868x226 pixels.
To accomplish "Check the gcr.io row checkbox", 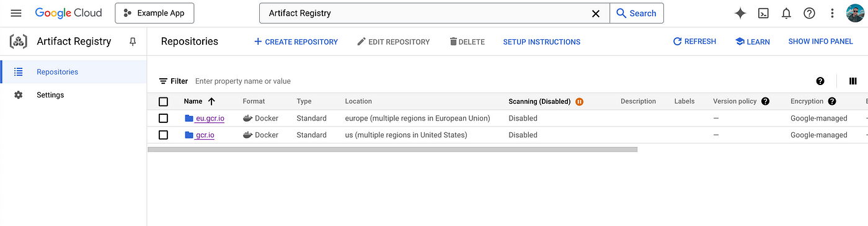I will coord(163,135).
